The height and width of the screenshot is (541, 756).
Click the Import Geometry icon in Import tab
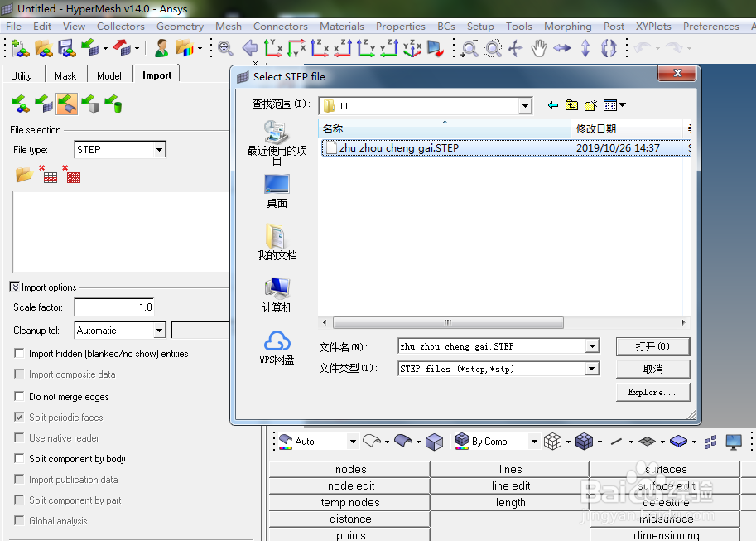pyautogui.click(x=67, y=104)
